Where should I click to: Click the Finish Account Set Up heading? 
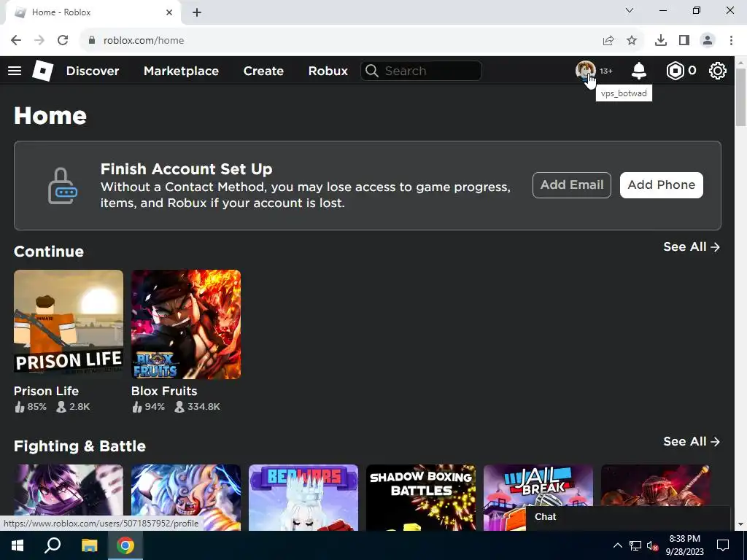pyautogui.click(x=186, y=169)
